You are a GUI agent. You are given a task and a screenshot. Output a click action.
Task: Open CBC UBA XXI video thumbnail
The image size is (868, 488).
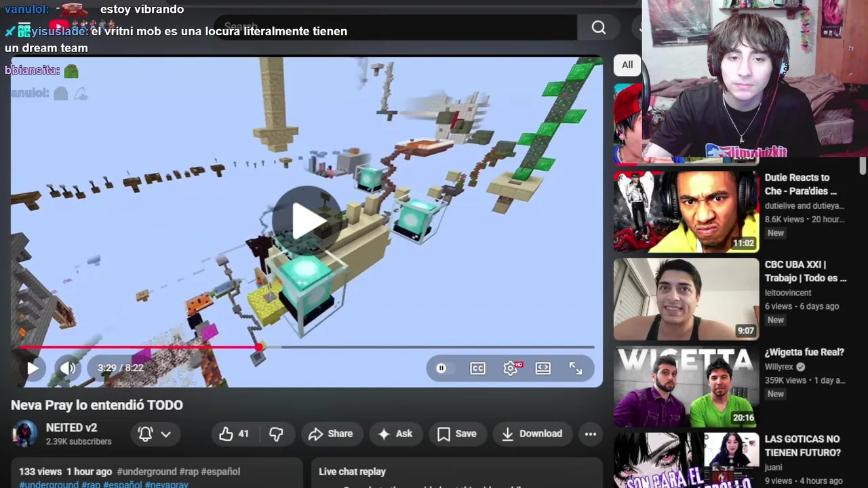(x=686, y=299)
